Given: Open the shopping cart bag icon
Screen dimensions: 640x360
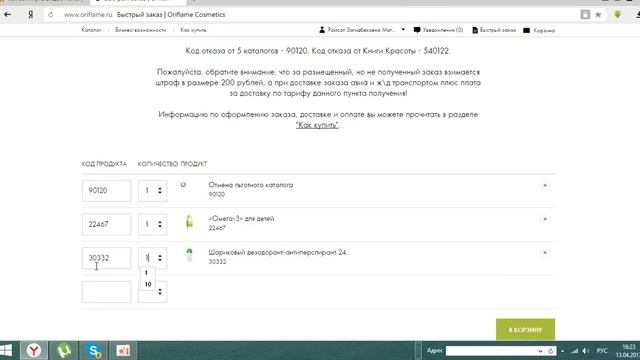Looking at the screenshot, I should pyautogui.click(x=527, y=30).
